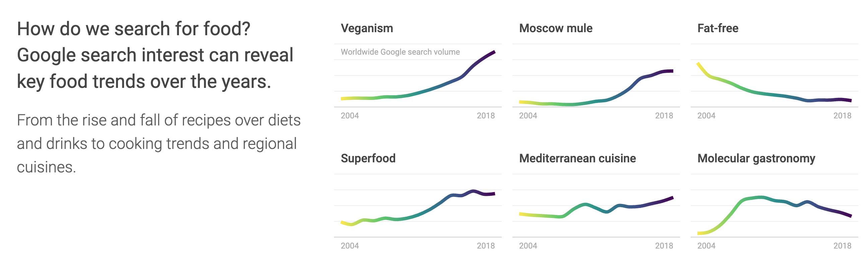Select the Fat-free trend line
This screenshot has height=271, width=868.
758,92
